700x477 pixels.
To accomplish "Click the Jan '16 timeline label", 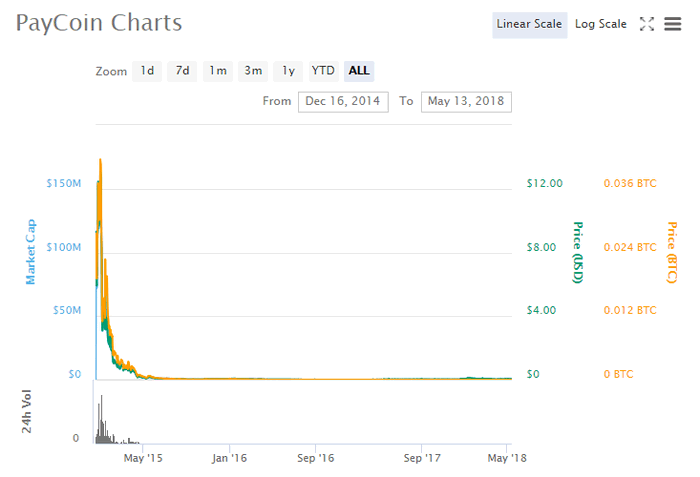I will (x=229, y=458).
